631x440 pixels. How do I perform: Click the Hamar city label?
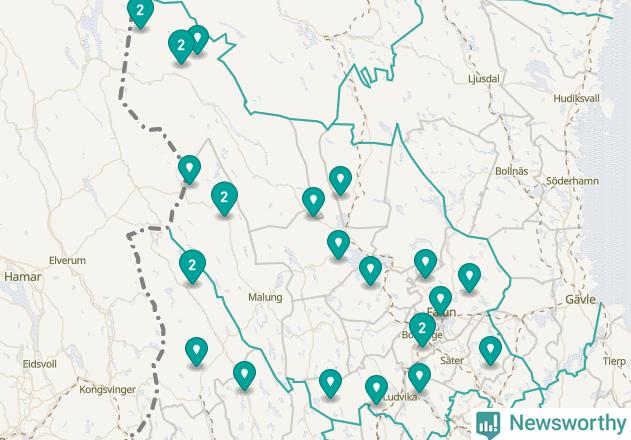point(23,277)
